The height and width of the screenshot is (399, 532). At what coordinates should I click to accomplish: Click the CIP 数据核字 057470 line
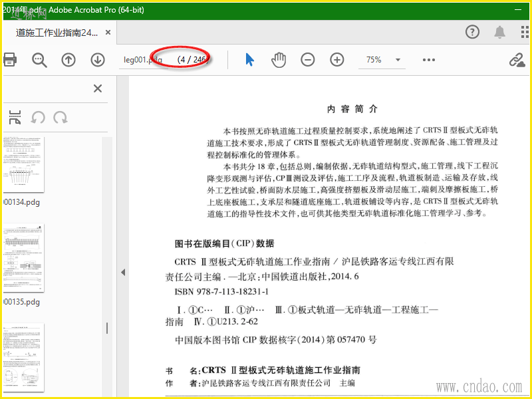point(276,340)
